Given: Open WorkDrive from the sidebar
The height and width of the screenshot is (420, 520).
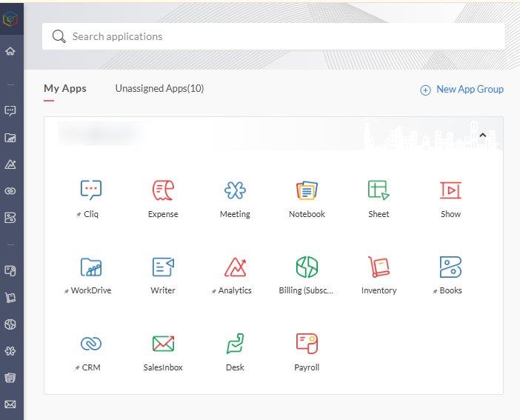Looking at the screenshot, I should [10, 138].
